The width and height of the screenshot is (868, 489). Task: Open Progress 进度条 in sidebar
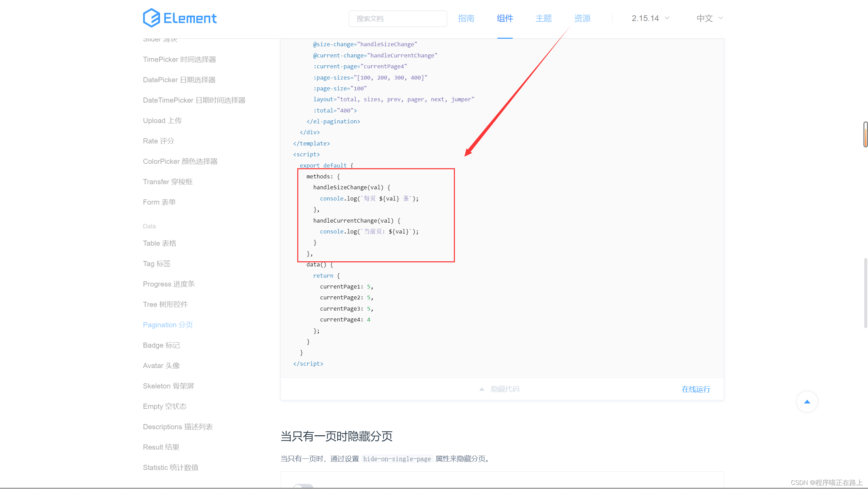[x=169, y=284]
